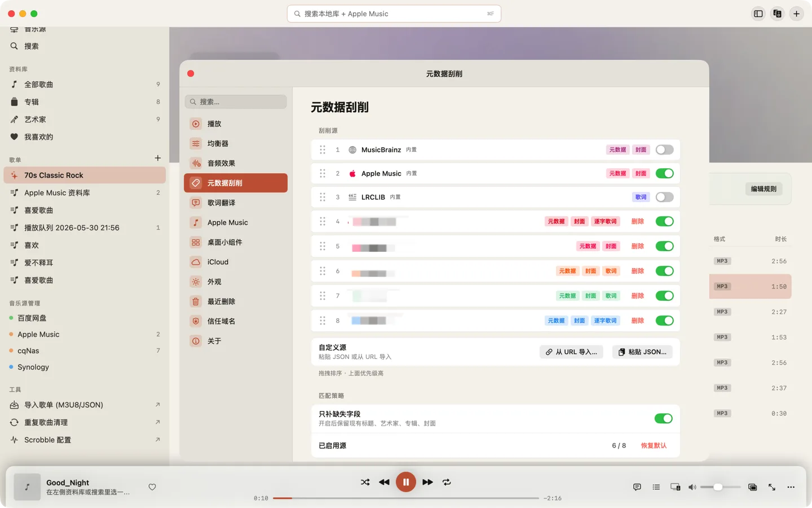Open 导入歌单 (M3U8/JSON) tool arrow
This screenshot has width=812, height=508.
(158, 405)
